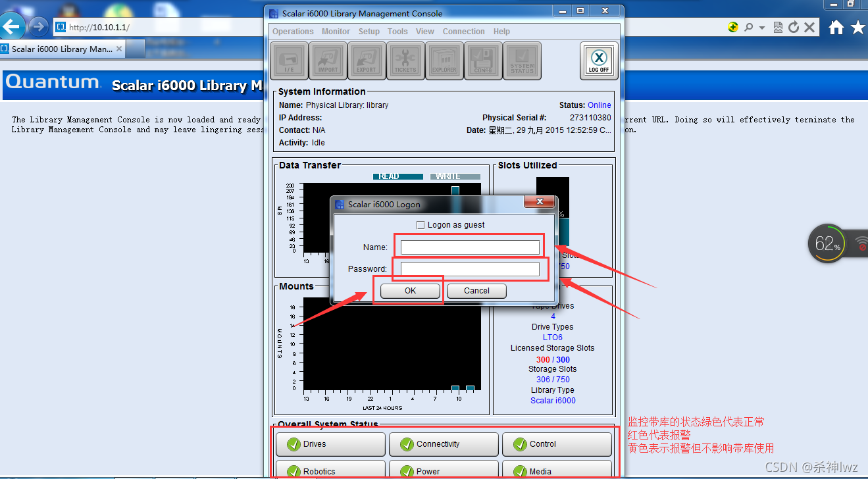
Task: Open the View menu
Action: click(x=425, y=32)
